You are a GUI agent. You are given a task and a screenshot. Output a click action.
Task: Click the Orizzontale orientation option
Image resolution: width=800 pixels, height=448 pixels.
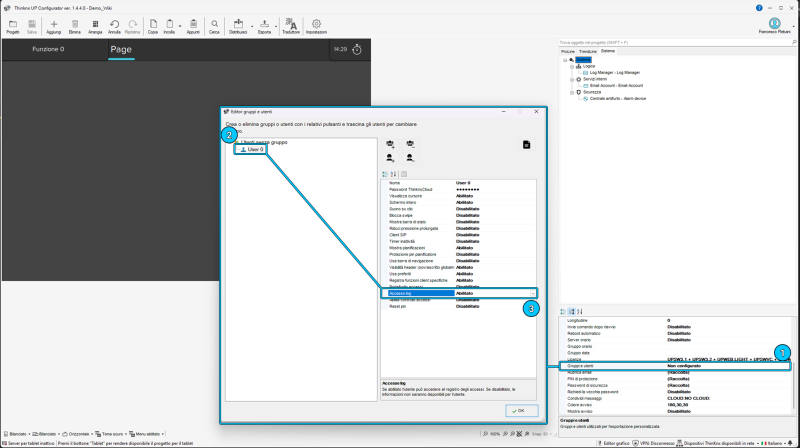point(76,434)
